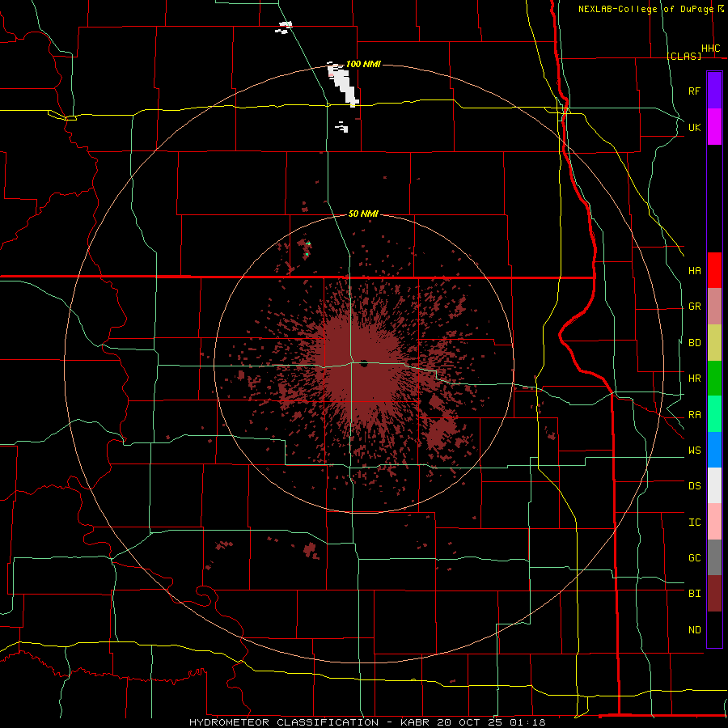The width and height of the screenshot is (728, 728).
Task: Click the RA legend label
Action: [x=695, y=415]
